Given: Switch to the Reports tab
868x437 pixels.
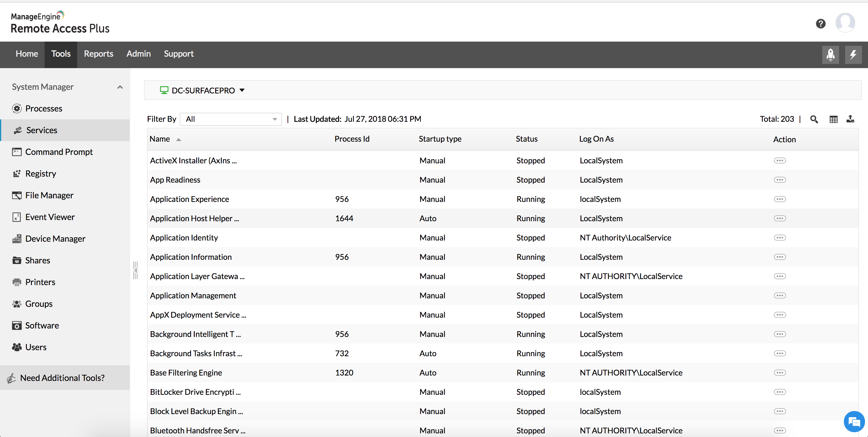Looking at the screenshot, I should [98, 54].
